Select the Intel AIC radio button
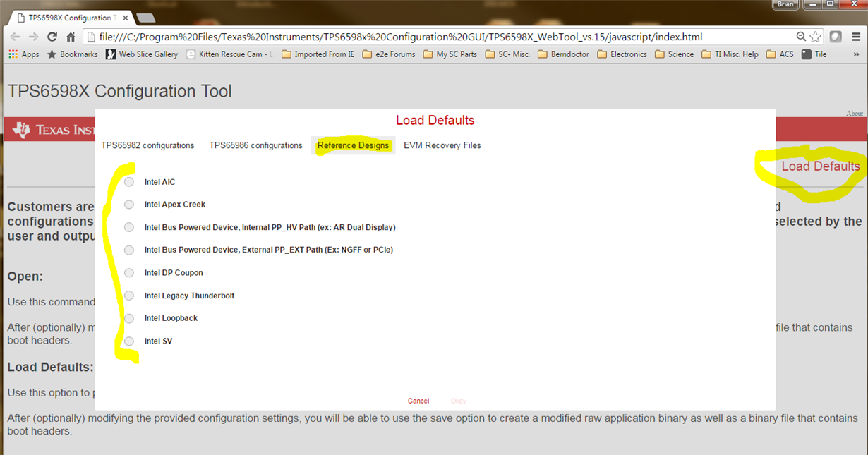The width and height of the screenshot is (868, 455). pyautogui.click(x=128, y=182)
